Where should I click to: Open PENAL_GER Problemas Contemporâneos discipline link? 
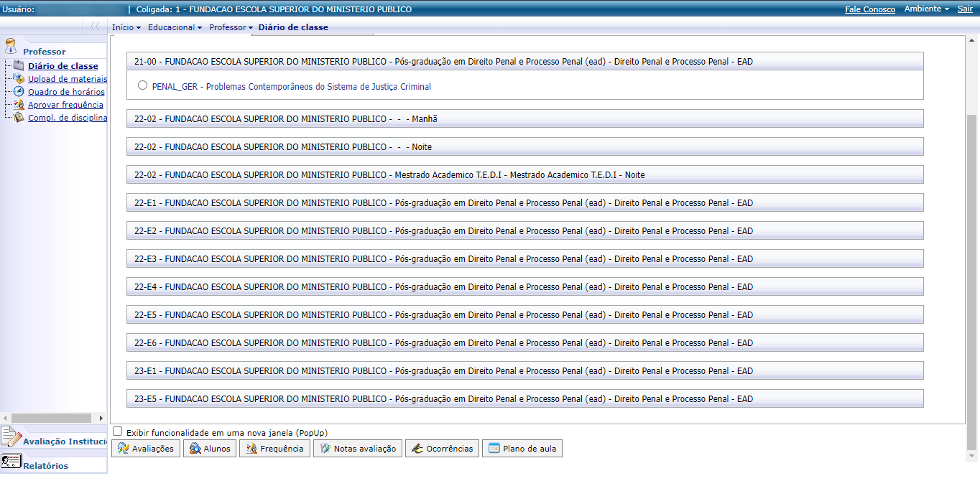coord(292,86)
